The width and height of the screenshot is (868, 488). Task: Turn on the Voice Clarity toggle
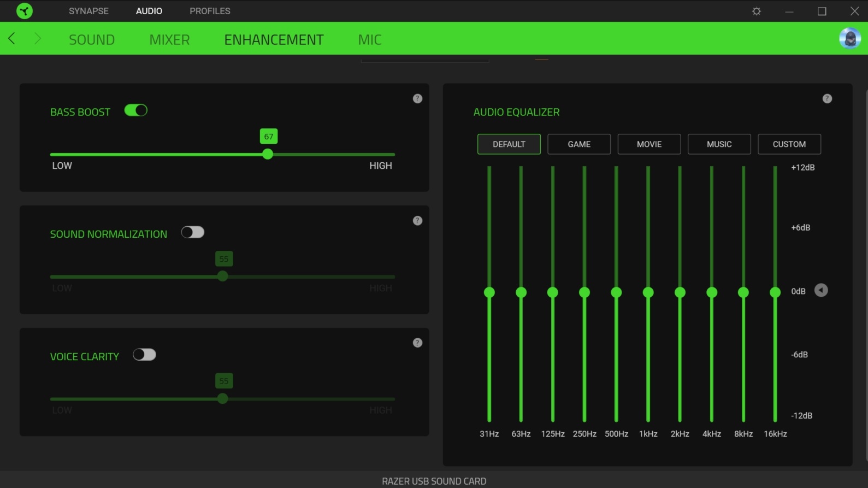tap(145, 355)
